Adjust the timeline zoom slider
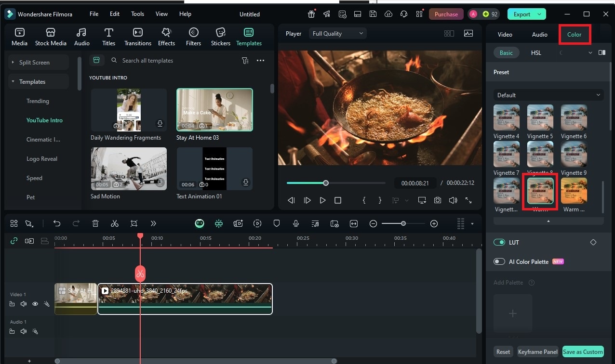Image resolution: width=615 pixels, height=364 pixels. point(403,223)
